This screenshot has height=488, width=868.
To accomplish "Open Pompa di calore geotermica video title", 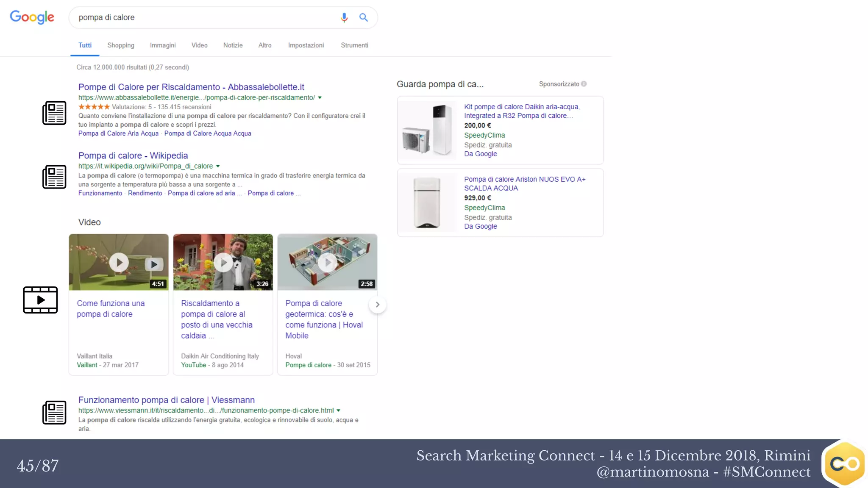I will [324, 319].
